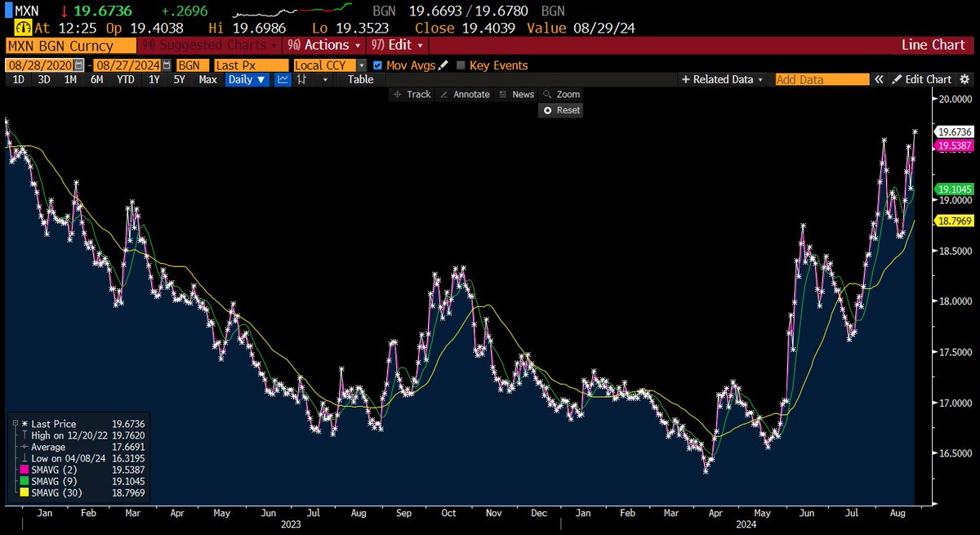Activate the Zoom magnifier tool
This screenshot has width=980, height=535.
tap(561, 95)
